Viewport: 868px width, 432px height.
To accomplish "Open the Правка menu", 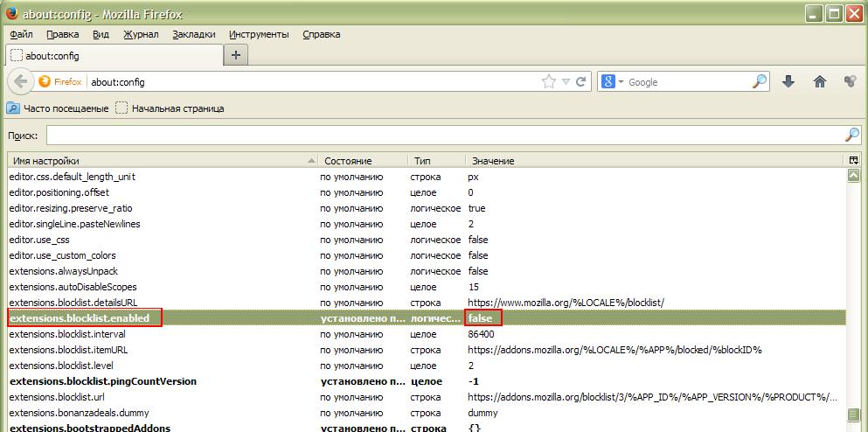I will [63, 34].
